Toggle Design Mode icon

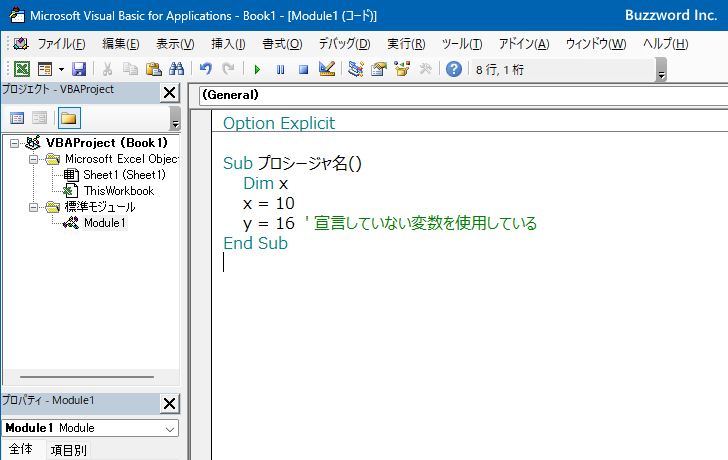(327, 69)
